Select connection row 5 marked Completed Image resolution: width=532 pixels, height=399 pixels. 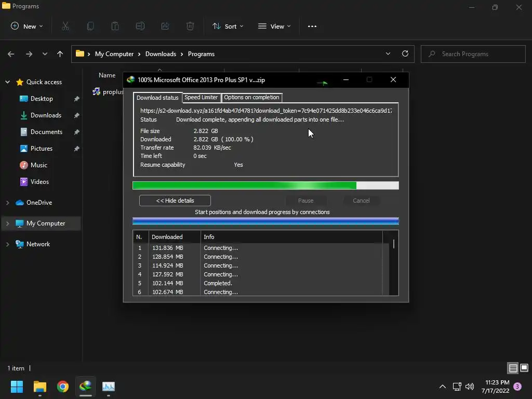click(261, 283)
